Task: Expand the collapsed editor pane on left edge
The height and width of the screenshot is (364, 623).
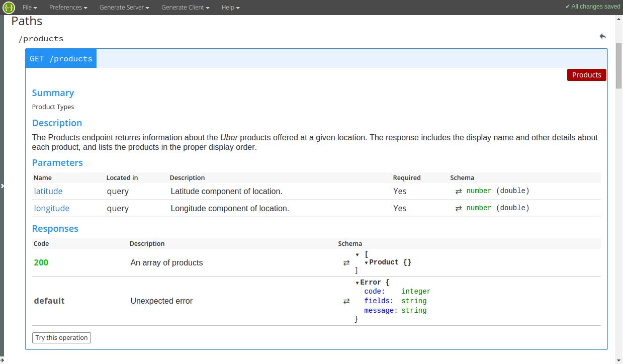Action: (x=3, y=186)
